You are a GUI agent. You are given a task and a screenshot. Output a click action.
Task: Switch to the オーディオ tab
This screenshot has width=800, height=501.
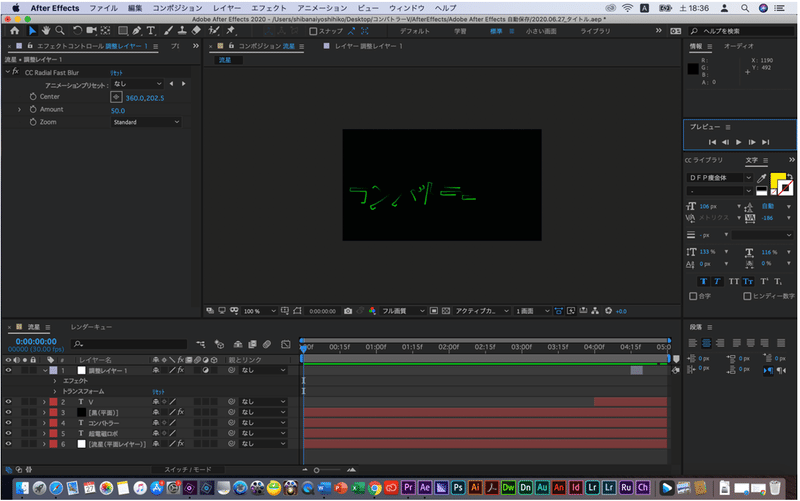(x=738, y=46)
